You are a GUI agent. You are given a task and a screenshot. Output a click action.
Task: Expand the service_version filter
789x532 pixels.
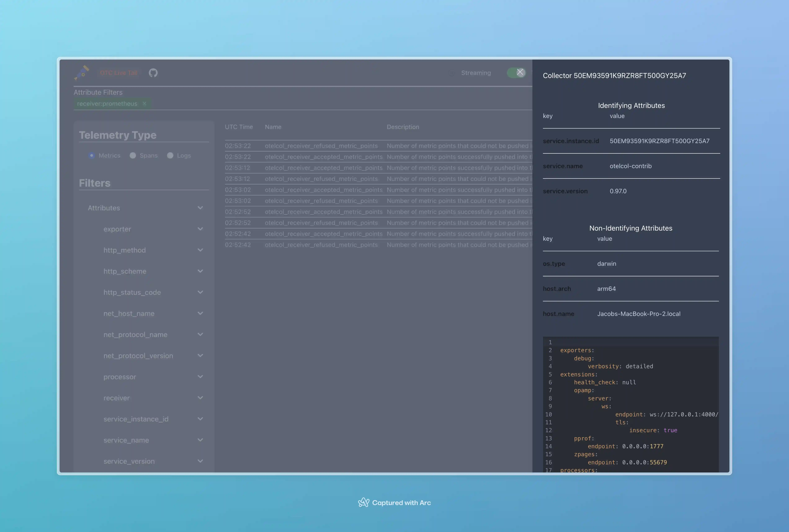pos(201,461)
